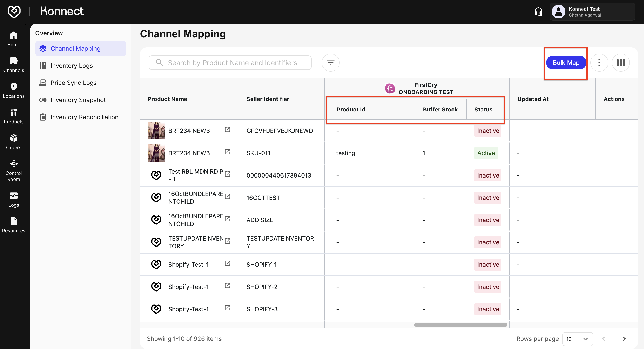The image size is (644, 349).
Task: Open external link for SHOPIFY-1 product
Action: coord(227,263)
